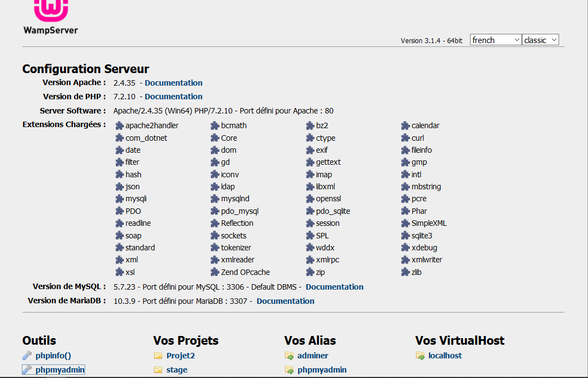This screenshot has height=378, width=588.
Task: Click the puzzle icon for bcmath
Action: coord(215,125)
